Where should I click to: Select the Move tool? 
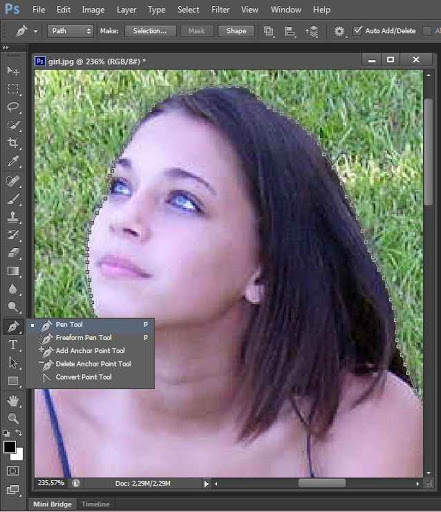pyautogui.click(x=13, y=71)
